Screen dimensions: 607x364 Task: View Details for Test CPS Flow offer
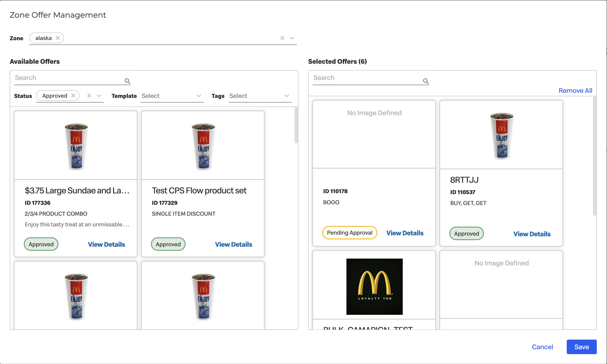234,244
